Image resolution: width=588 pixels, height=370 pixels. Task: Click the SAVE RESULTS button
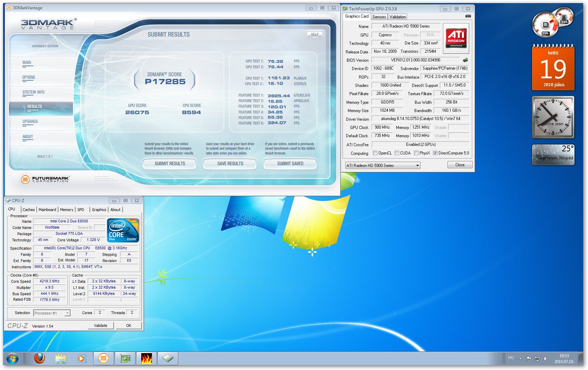(230, 164)
